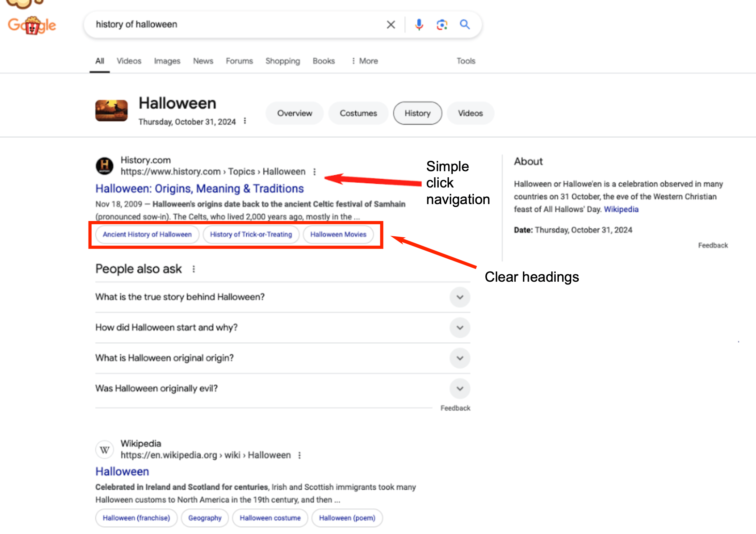Click the 'History of Trick-or-Treating' sitelink chip

point(251,234)
